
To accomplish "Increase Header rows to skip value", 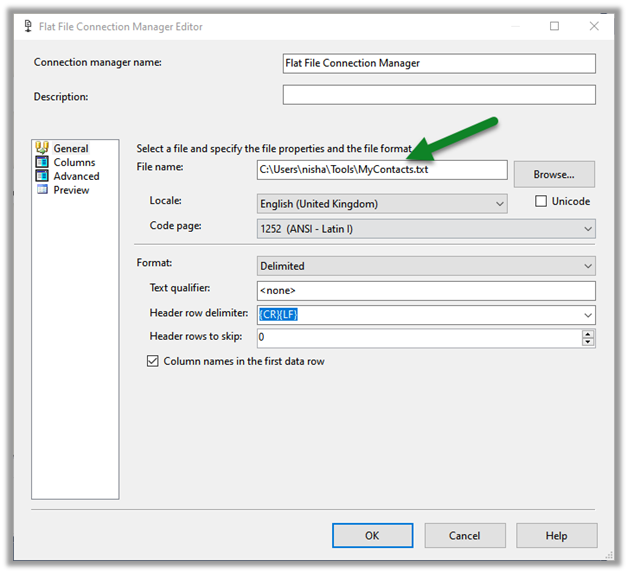I will (588, 333).
